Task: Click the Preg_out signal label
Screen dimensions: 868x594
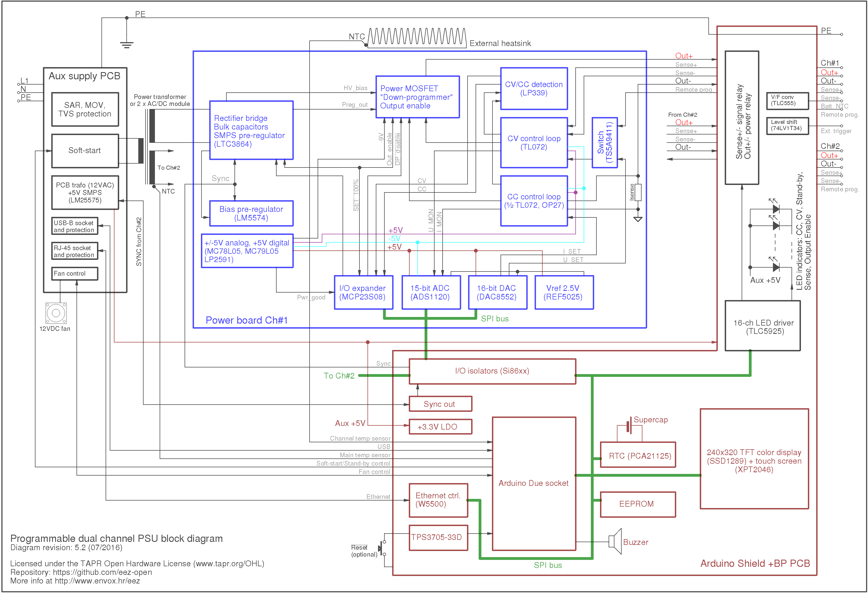Action: tap(354, 105)
